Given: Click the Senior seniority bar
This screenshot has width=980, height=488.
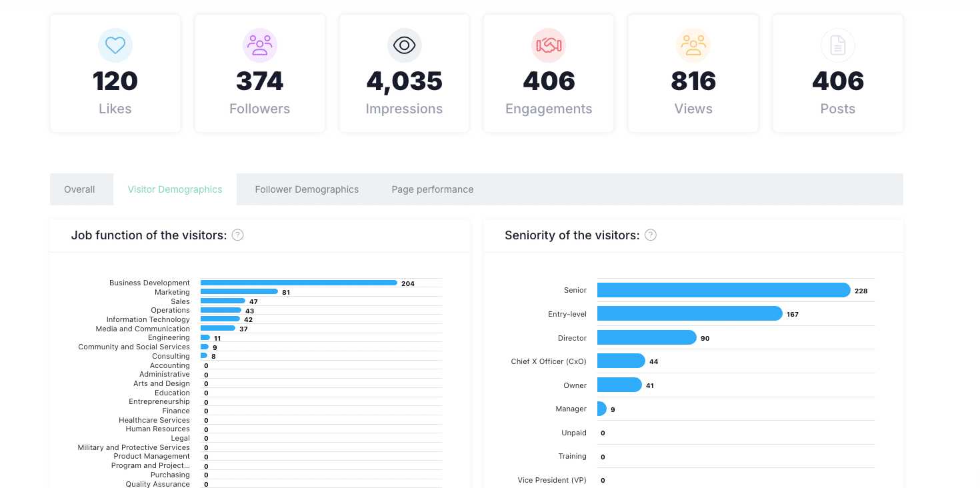Looking at the screenshot, I should click(x=723, y=290).
